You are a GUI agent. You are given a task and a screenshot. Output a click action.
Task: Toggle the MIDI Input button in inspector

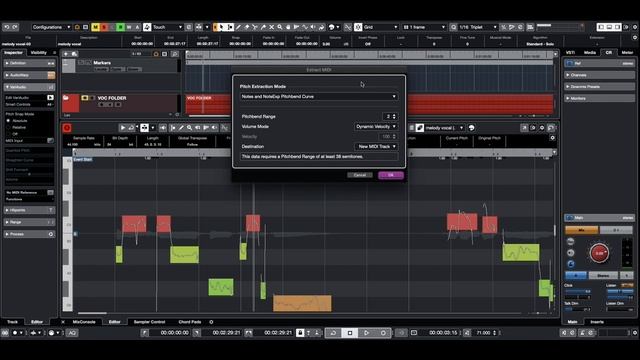50,141
